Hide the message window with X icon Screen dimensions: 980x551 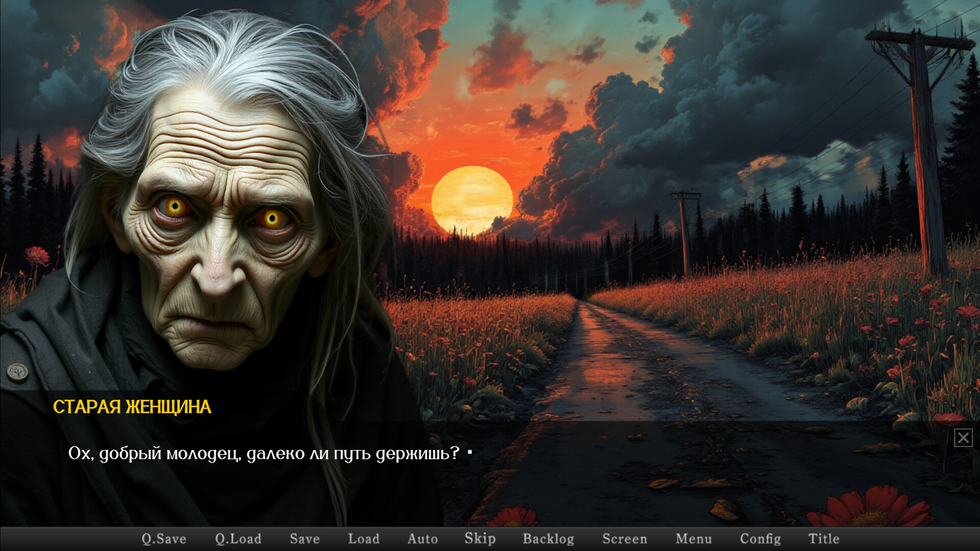point(963,438)
